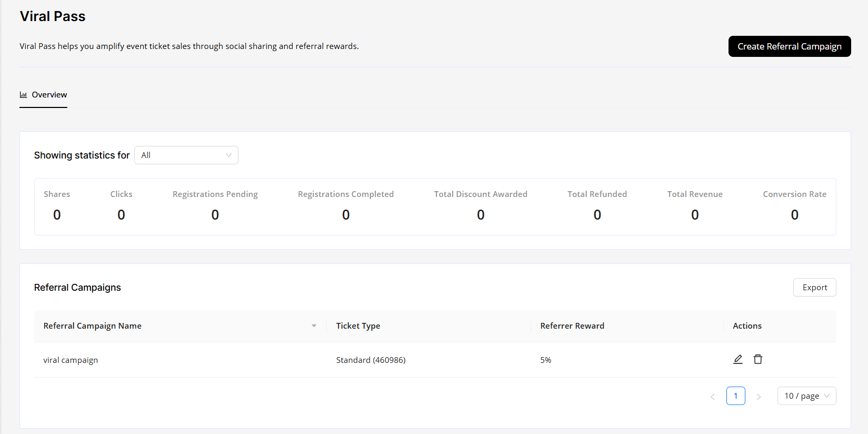The height and width of the screenshot is (434, 868).
Task: Expand the 10 / page size dropdown
Action: pyautogui.click(x=806, y=396)
